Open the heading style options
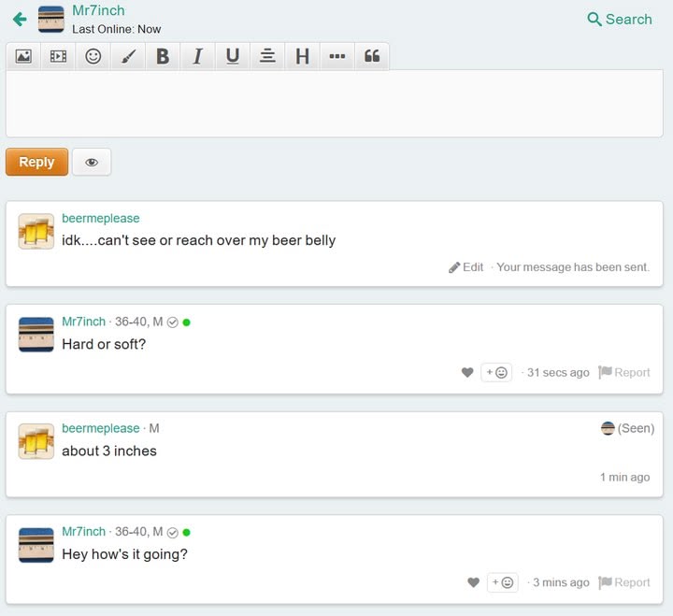The image size is (673, 616). coord(302,56)
